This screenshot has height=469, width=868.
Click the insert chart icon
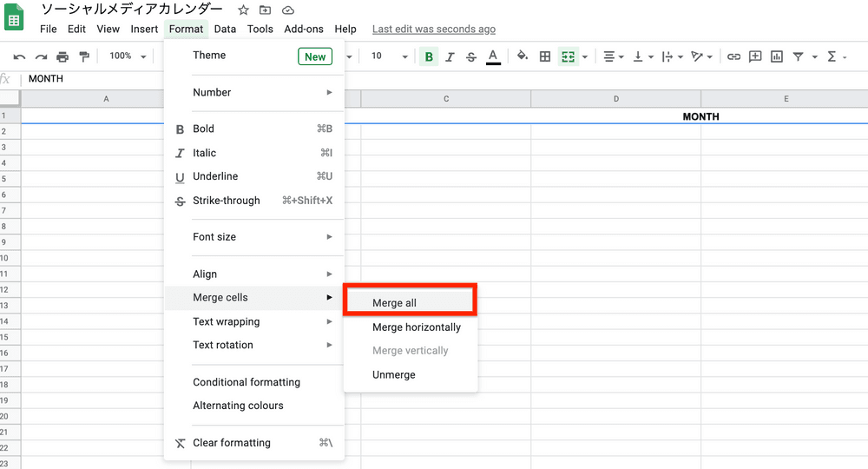777,56
